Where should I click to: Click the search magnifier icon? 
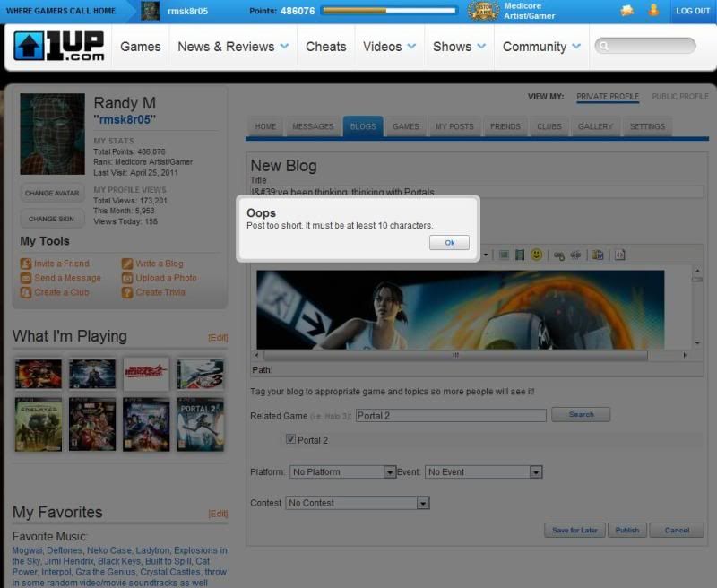point(603,46)
